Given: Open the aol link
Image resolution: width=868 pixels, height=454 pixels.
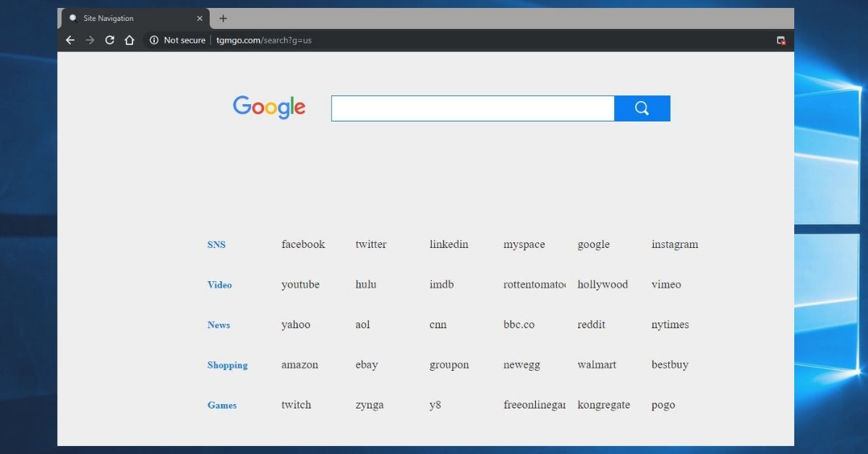Looking at the screenshot, I should [x=363, y=325].
